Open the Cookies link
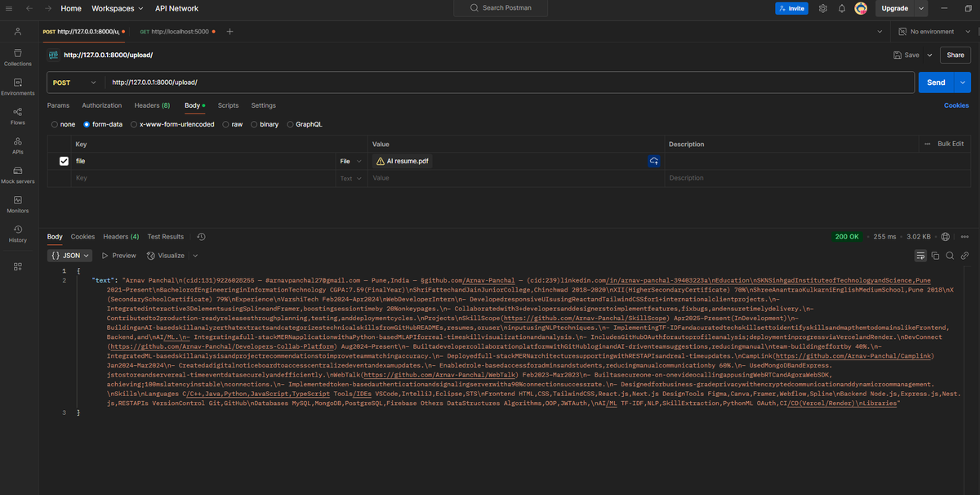Image resolution: width=980 pixels, height=495 pixels. pyautogui.click(x=956, y=105)
